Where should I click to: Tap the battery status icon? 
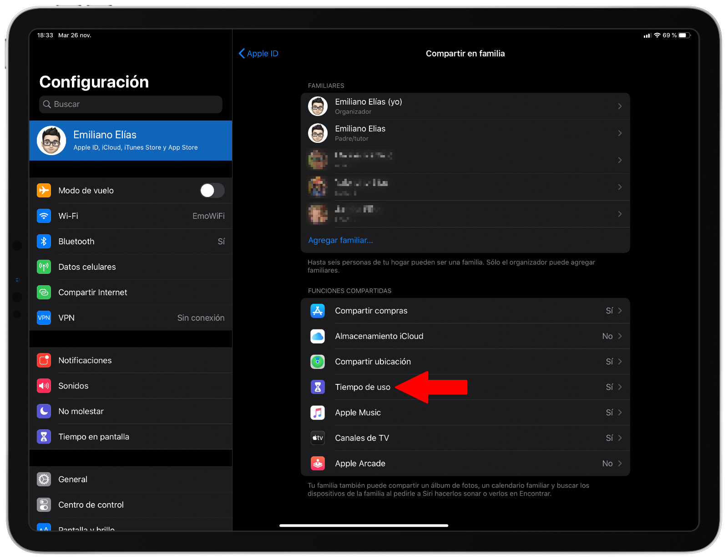(x=685, y=35)
